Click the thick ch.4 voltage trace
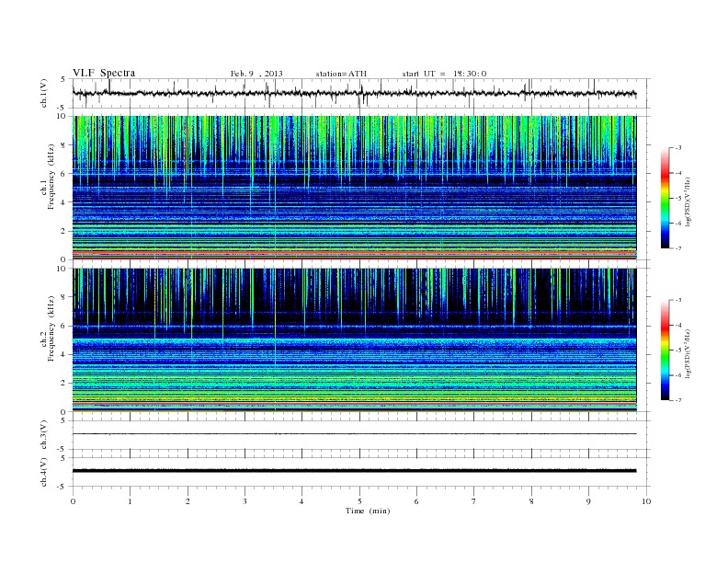The height and width of the screenshot is (563, 728). click(x=354, y=471)
